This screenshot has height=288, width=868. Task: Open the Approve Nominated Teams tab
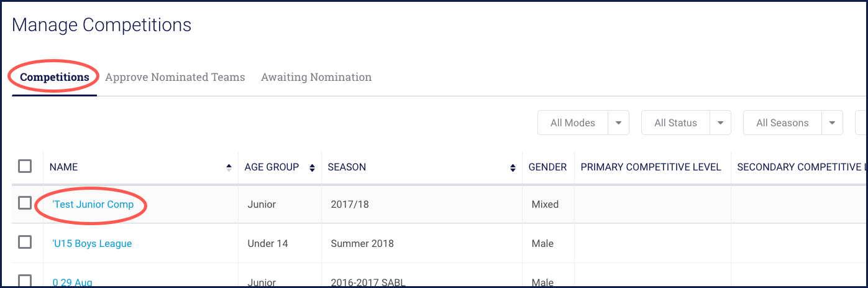[x=175, y=77]
